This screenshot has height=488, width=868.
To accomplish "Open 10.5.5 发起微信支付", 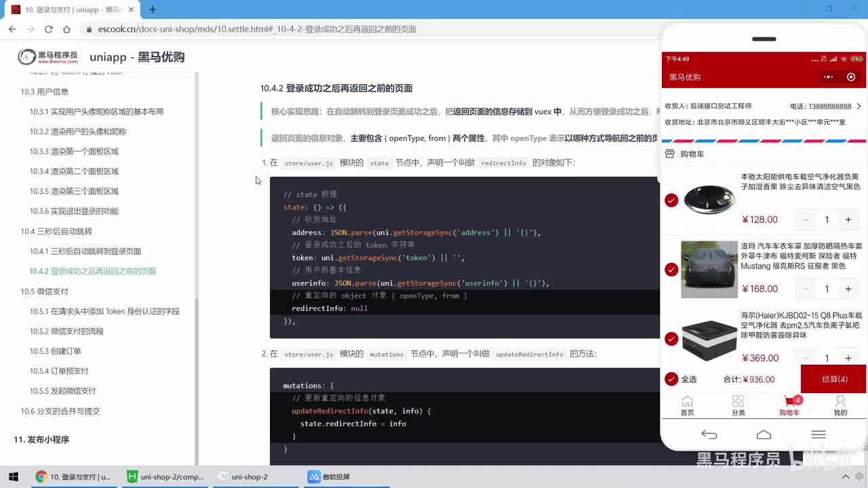I will (x=62, y=391).
